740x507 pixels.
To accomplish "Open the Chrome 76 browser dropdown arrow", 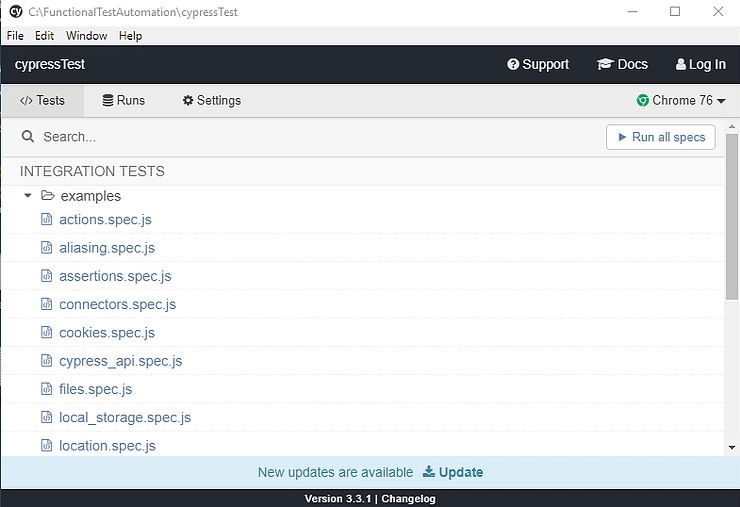I will [x=721, y=101].
